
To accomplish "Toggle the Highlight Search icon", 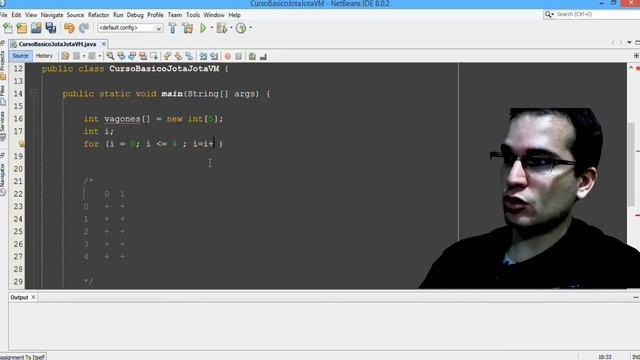I will (143, 56).
